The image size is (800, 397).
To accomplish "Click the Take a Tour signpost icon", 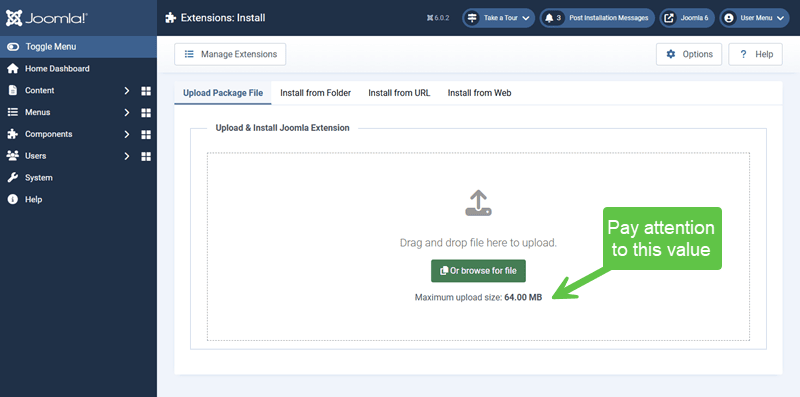I will click(472, 18).
